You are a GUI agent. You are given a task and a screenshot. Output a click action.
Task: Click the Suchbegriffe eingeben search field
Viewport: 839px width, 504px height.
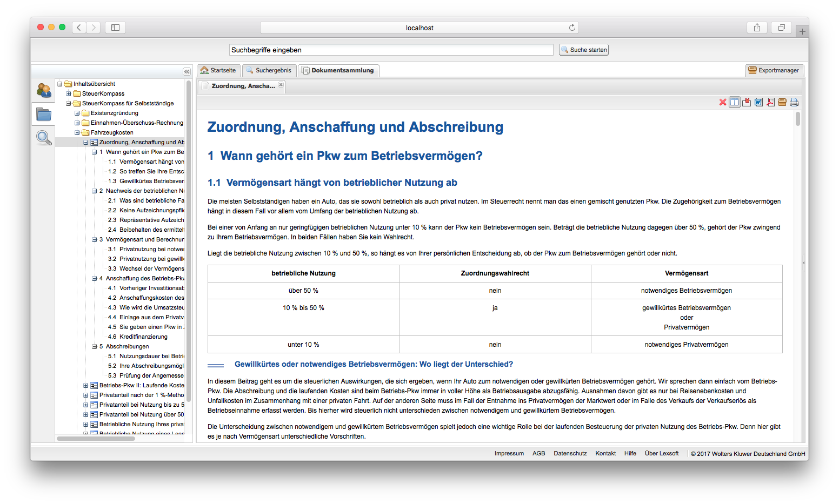pos(391,50)
